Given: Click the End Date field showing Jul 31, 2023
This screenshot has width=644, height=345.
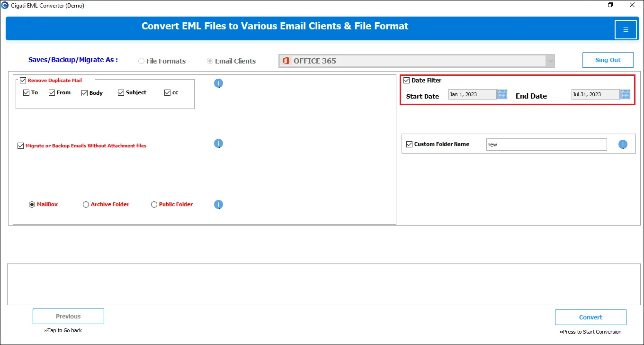Looking at the screenshot, I should 596,94.
